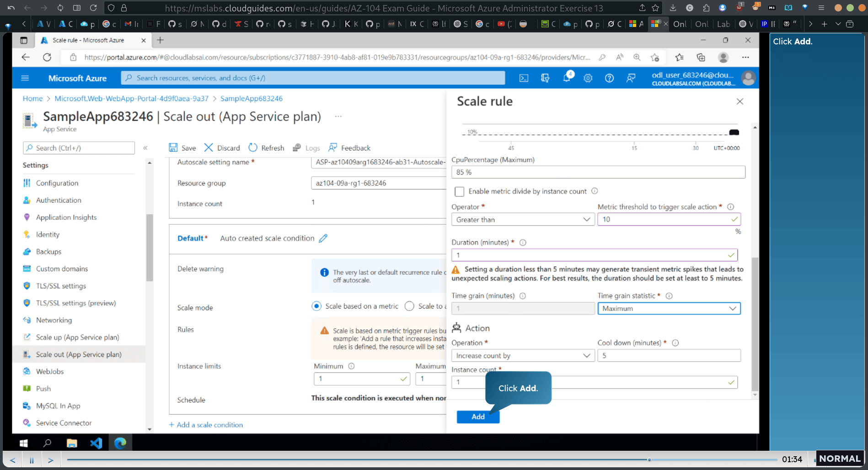Select the Scale rule - Microsoft Azure tab
Screen dimensions: 868x470
coord(93,40)
